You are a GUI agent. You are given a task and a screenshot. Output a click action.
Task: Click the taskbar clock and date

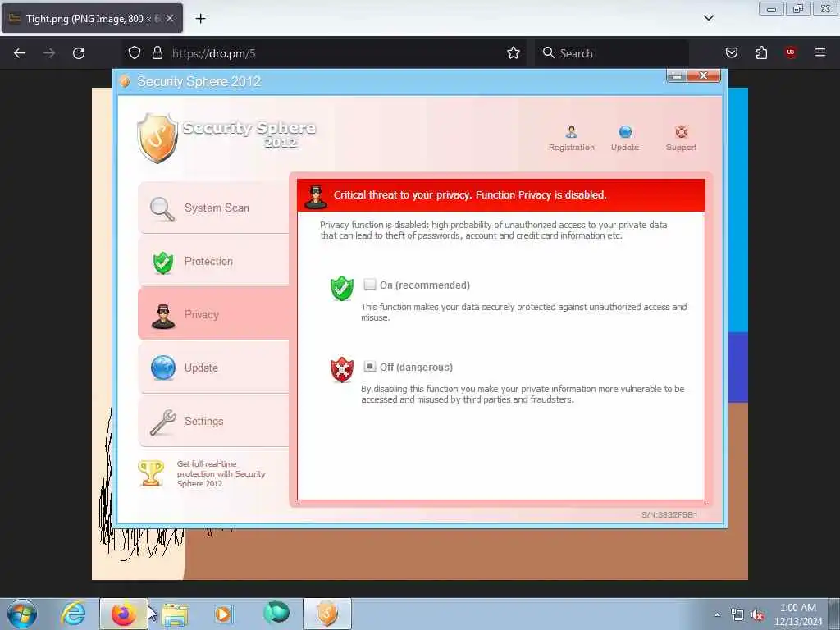797,614
